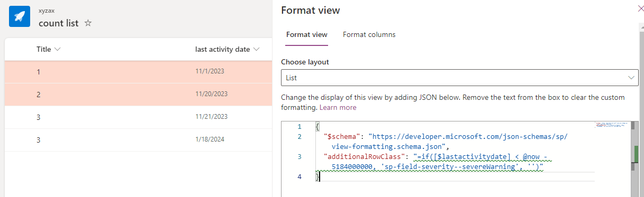The width and height of the screenshot is (644, 197).
Task: Switch to Format columns tab
Action: [369, 34]
